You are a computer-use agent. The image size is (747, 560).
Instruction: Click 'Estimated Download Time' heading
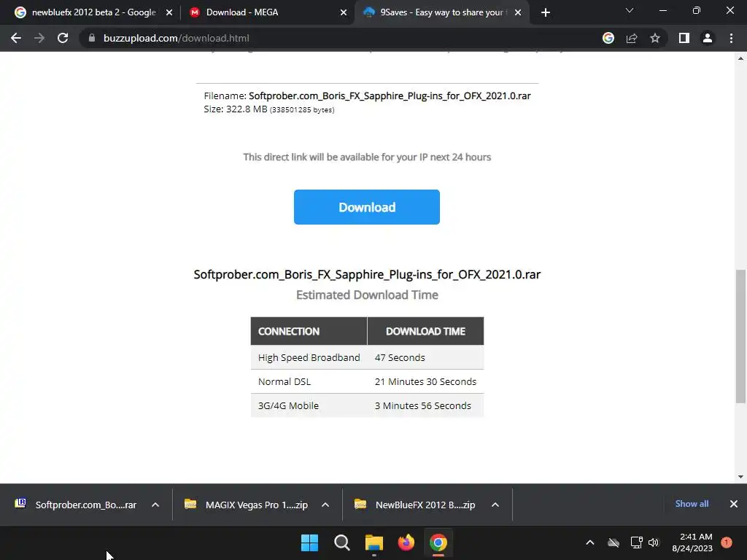(x=367, y=295)
